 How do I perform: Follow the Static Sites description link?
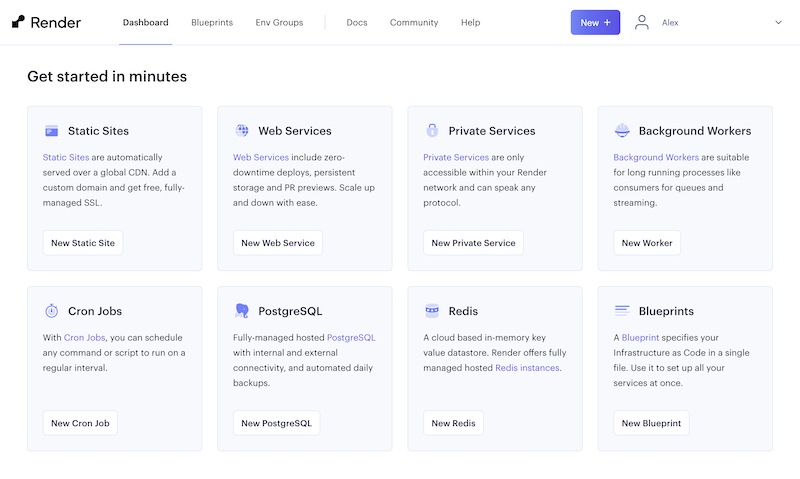(x=66, y=157)
